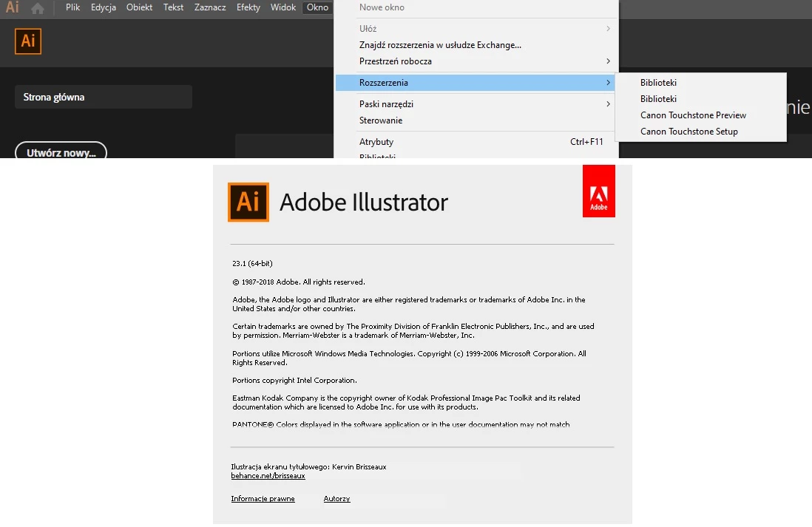Click the version text 23.1 (64-bit)
This screenshot has width=812, height=527.
pos(252,263)
